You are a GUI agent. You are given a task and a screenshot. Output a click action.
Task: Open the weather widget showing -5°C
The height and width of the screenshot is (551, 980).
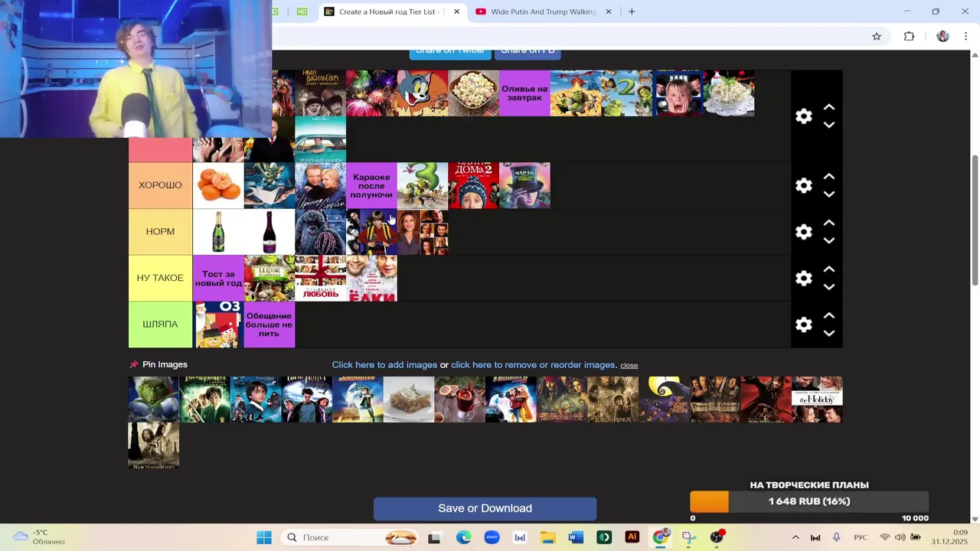click(40, 537)
